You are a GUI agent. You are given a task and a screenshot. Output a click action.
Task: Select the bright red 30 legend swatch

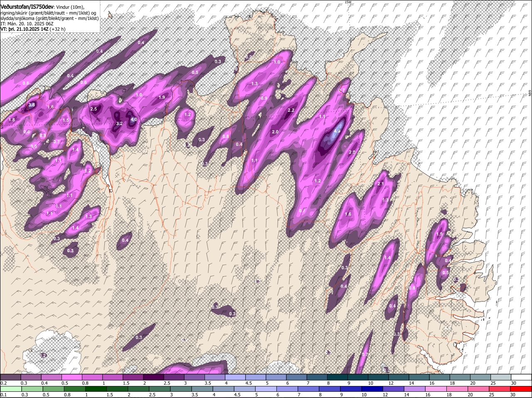521,389
